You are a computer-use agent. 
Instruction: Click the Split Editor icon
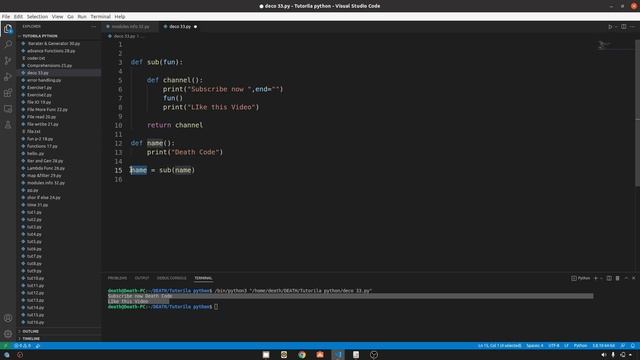click(624, 27)
